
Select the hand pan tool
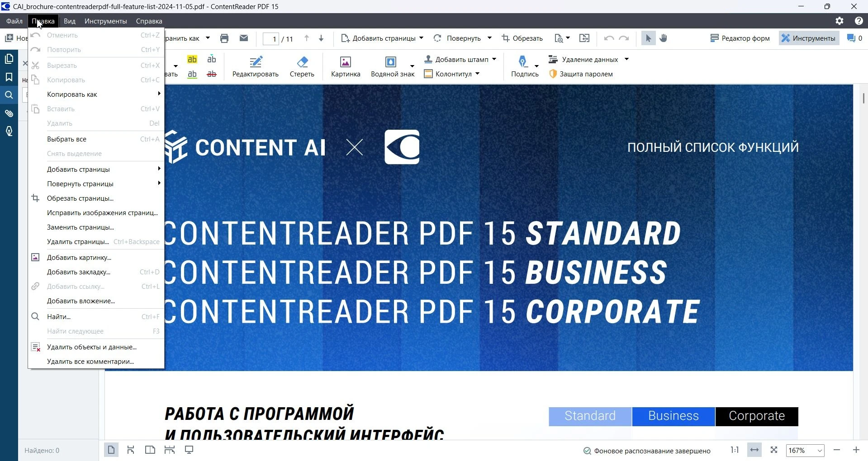664,38
